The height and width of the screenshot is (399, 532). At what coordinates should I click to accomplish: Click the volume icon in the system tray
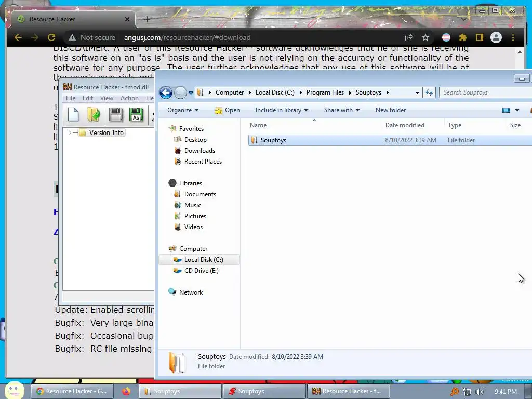[x=479, y=392]
